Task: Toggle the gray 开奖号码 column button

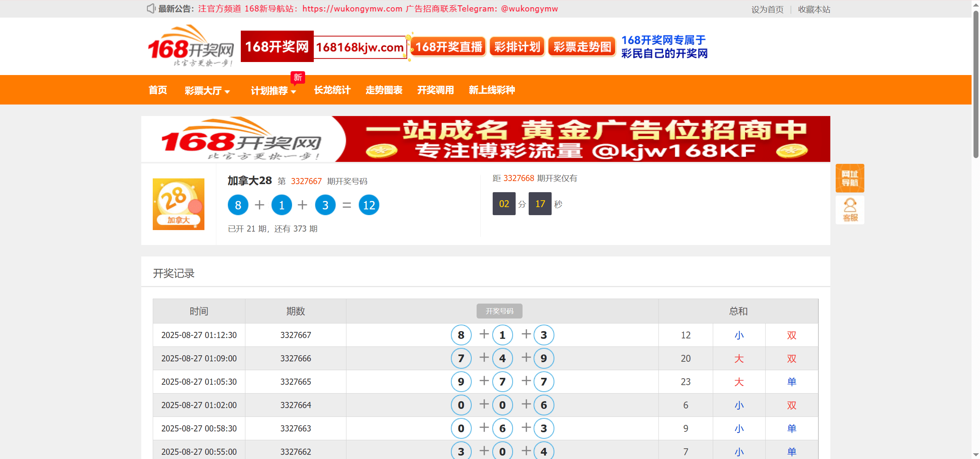Action: 499,311
